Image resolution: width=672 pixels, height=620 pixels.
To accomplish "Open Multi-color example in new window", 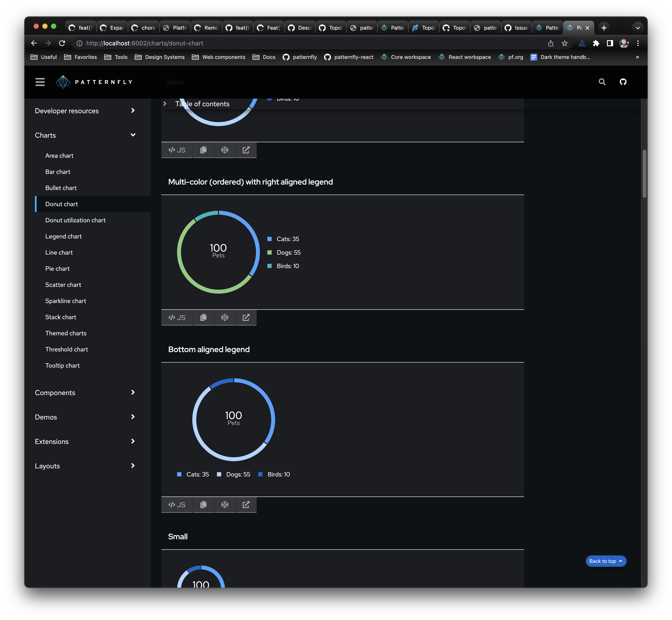I will (246, 317).
